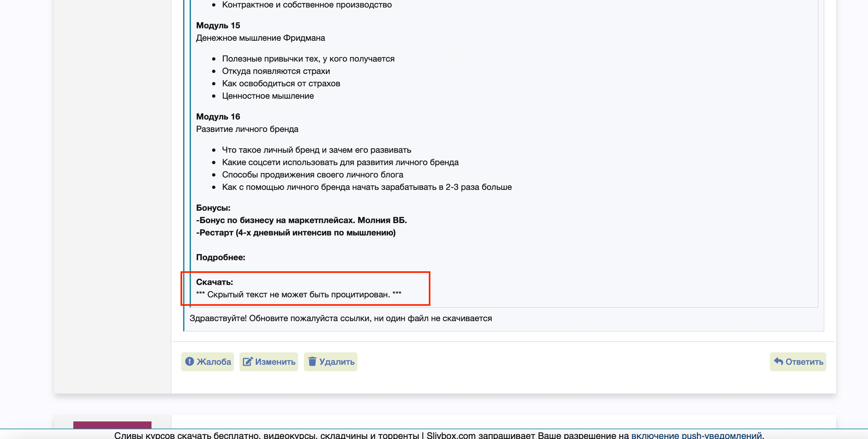Image resolution: width=868 pixels, height=439 pixels.
Task: Click the purple avatar block below the post
Action: click(x=112, y=425)
